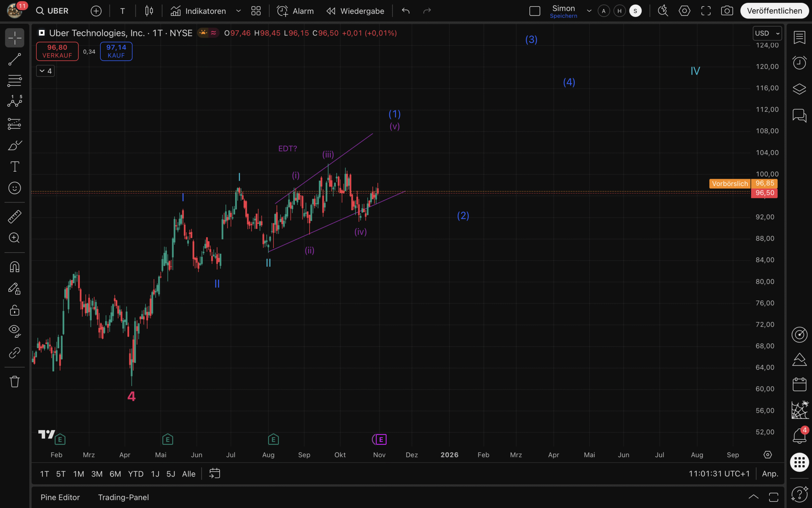
Task: Toggle lock all drawing tools
Action: (x=14, y=310)
